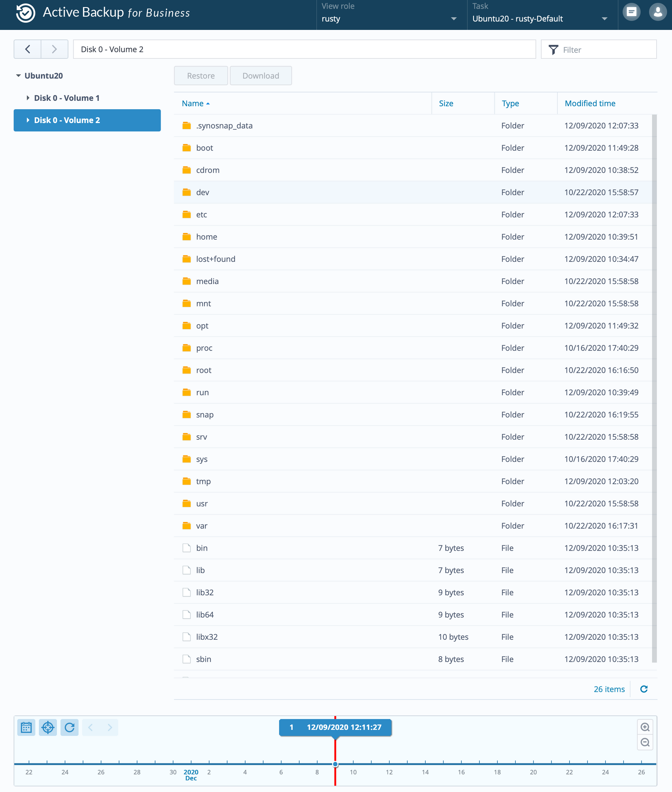
Task: Refresh the file list next to 26 items
Action: [644, 689]
